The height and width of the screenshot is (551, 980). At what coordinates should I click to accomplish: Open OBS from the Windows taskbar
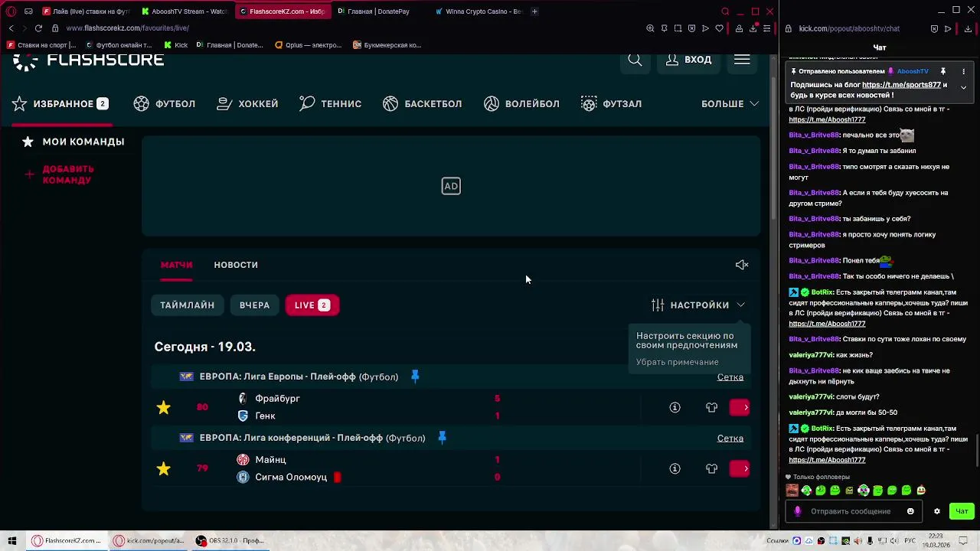tap(230, 541)
